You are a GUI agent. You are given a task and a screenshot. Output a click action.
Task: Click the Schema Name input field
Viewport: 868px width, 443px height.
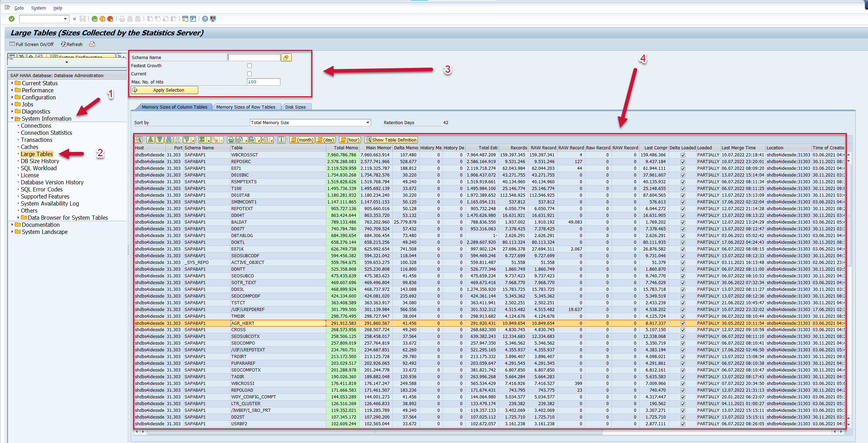click(x=254, y=57)
